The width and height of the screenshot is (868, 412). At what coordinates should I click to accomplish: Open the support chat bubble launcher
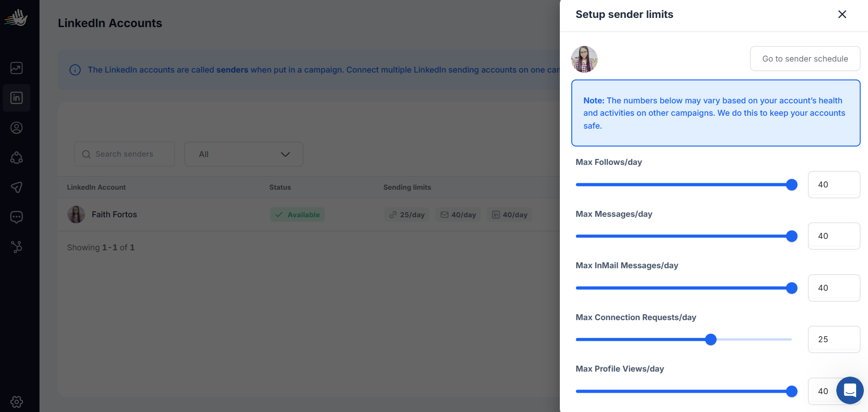tap(850, 390)
